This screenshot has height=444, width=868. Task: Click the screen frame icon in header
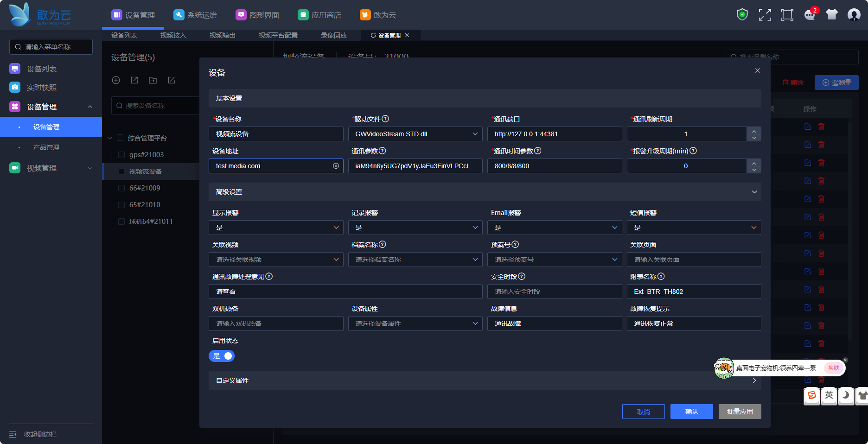[787, 15]
